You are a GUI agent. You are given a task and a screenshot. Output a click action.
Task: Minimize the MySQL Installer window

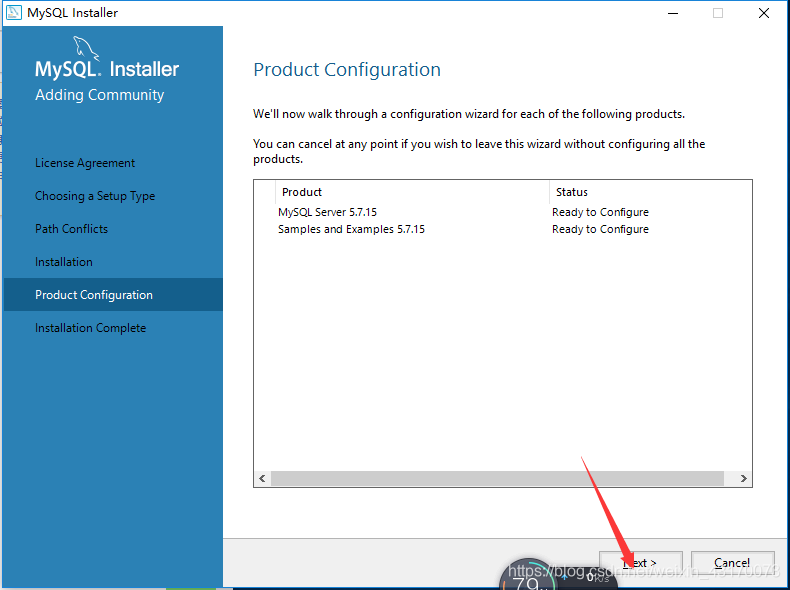673,13
